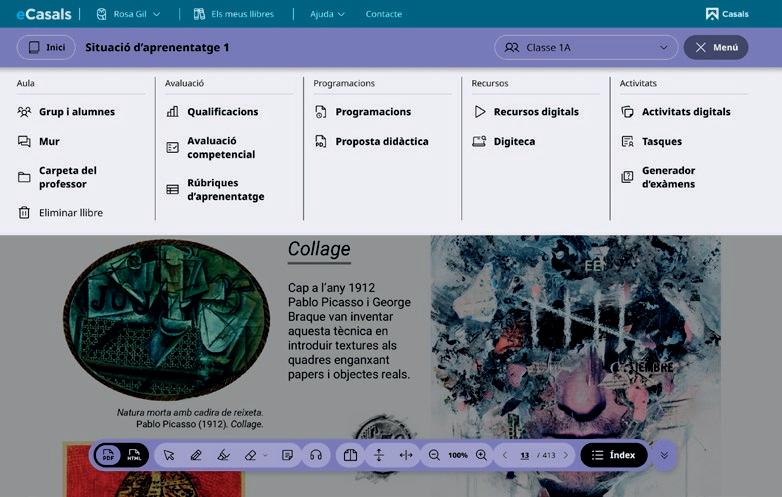Viewport: 782px width, 497px height.
Task: Click the 'Natura morta amb cadira de reixeta' caption
Action: (x=190, y=413)
